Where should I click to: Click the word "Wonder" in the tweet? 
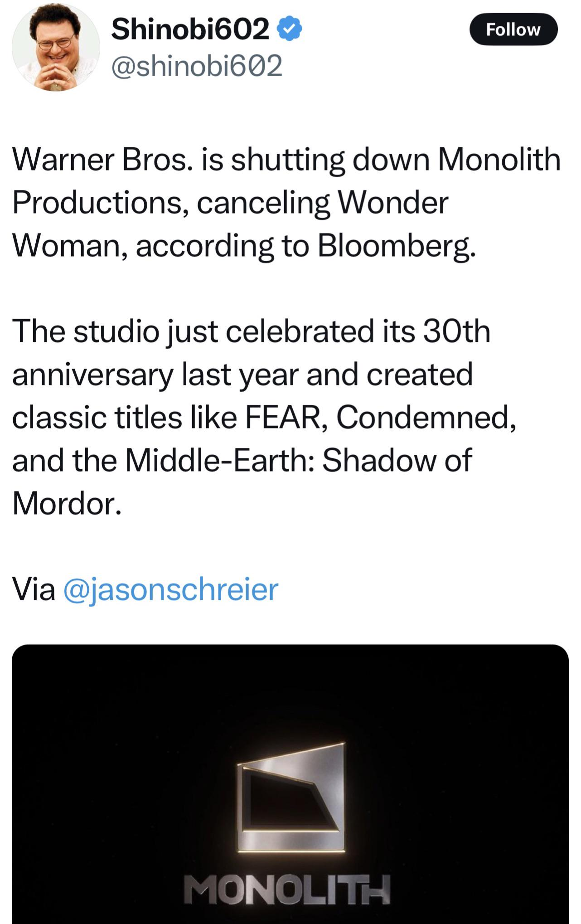[x=393, y=203]
